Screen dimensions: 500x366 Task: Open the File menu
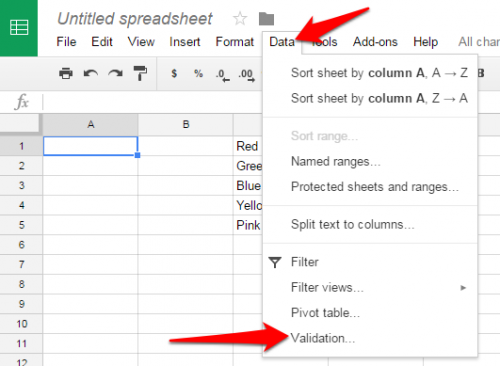coord(66,42)
